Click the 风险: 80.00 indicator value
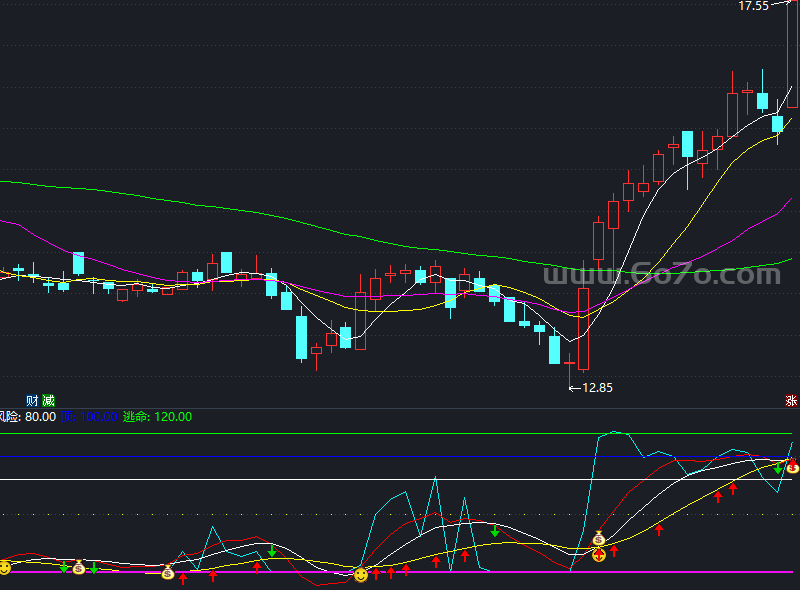This screenshot has width=800, height=590. point(28,416)
